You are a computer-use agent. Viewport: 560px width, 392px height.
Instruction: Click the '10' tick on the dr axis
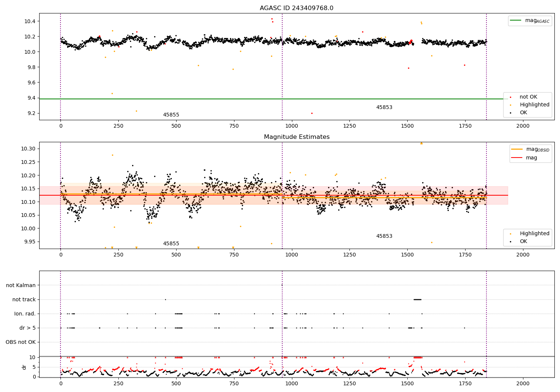(x=32, y=357)
